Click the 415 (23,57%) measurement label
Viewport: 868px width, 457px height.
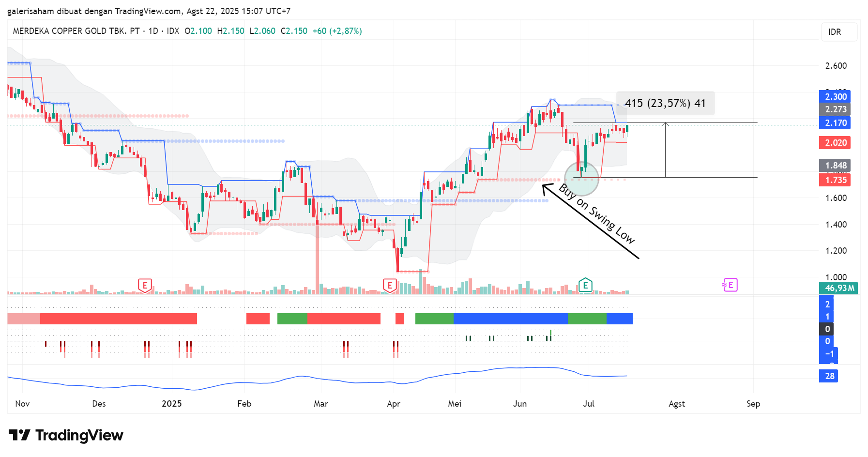pyautogui.click(x=665, y=103)
